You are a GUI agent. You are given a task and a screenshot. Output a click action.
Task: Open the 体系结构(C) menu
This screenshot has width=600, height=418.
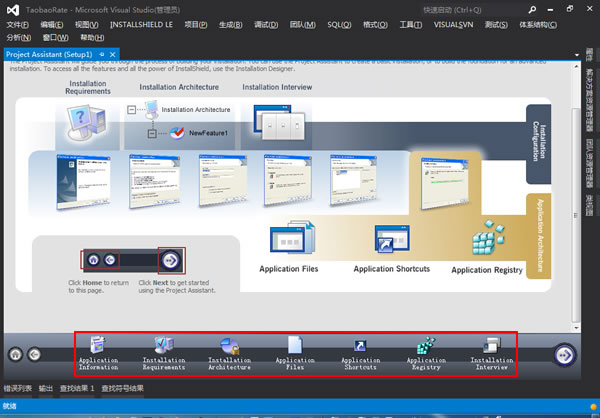tap(538, 25)
